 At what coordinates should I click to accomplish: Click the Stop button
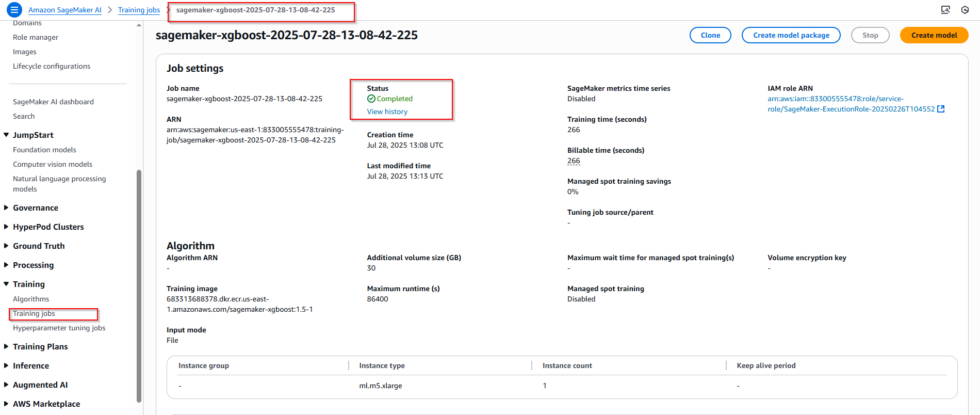pyautogui.click(x=870, y=35)
